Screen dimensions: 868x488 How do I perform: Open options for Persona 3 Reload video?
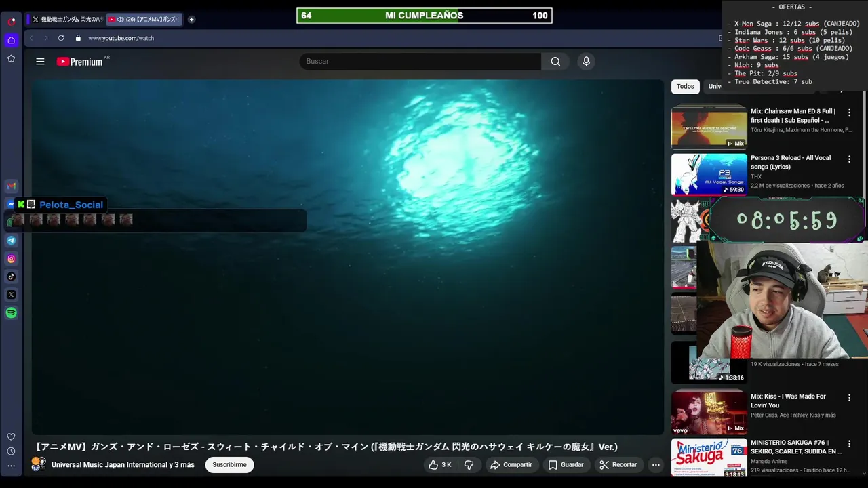click(849, 159)
